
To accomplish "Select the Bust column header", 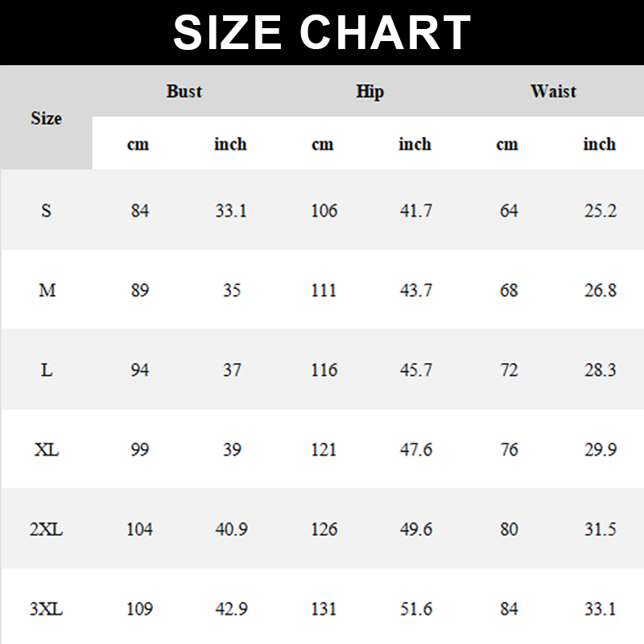I will click(184, 91).
